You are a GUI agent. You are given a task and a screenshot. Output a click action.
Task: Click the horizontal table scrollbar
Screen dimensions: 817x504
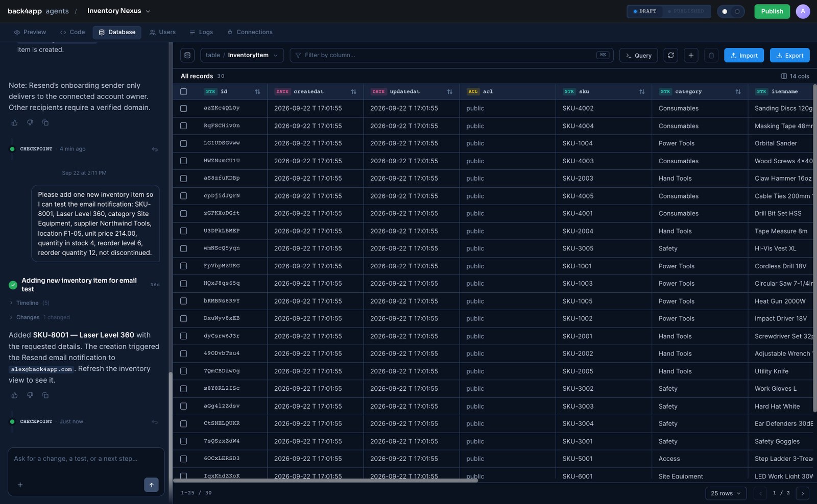325,481
